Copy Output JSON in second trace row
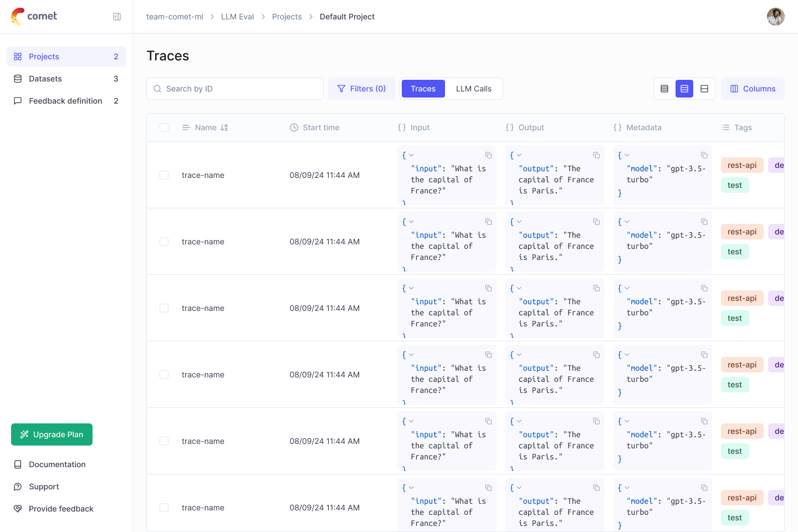 (x=596, y=222)
